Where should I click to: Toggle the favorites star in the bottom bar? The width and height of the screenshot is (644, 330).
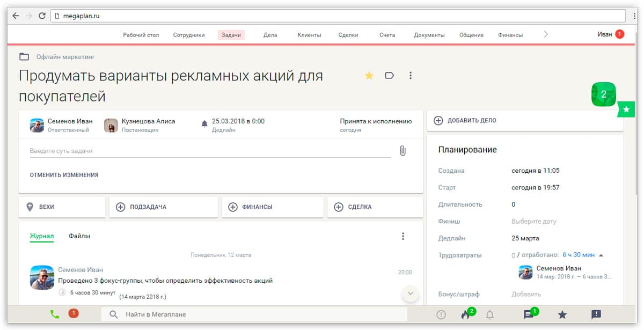coord(562,314)
